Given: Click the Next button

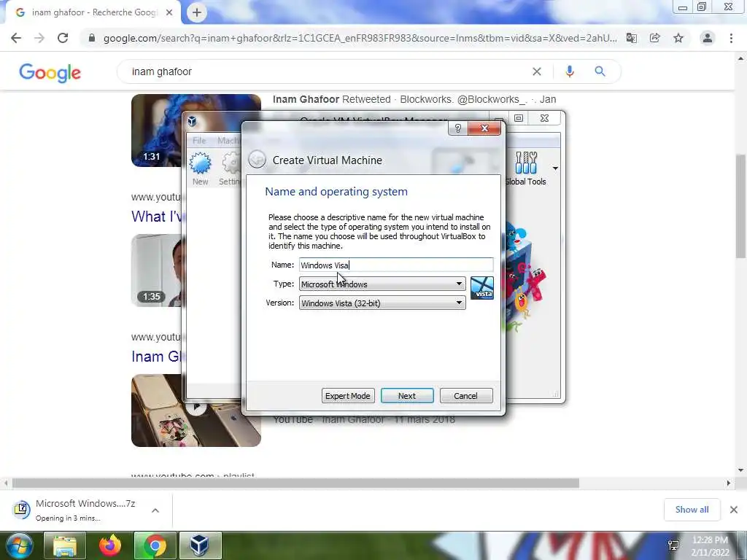Looking at the screenshot, I should [407, 396].
